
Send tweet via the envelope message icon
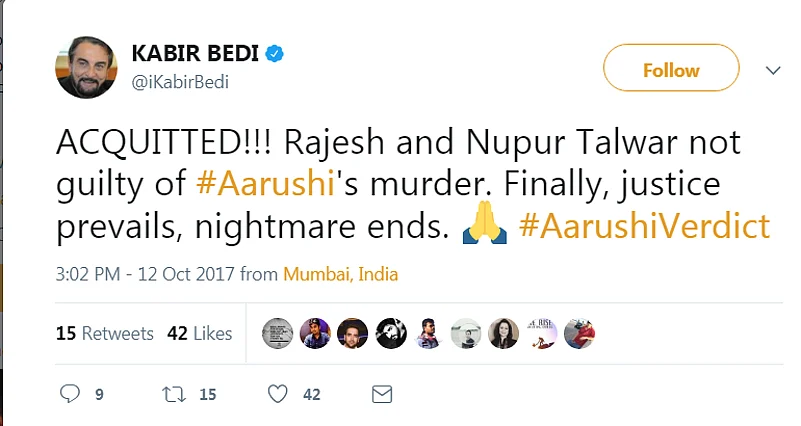(382, 394)
